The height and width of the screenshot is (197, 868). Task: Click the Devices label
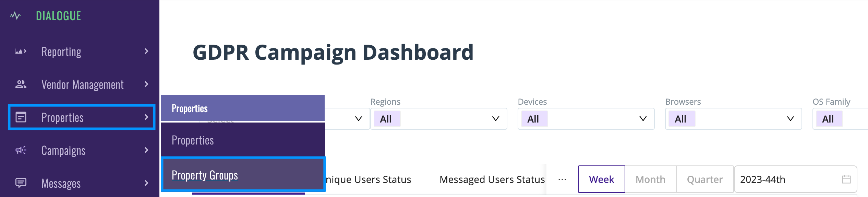pos(532,102)
